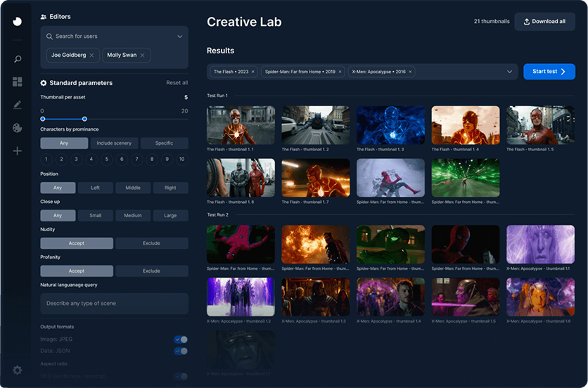Remove Molly Swan from editors
The image size is (588, 388).
pyautogui.click(x=142, y=55)
